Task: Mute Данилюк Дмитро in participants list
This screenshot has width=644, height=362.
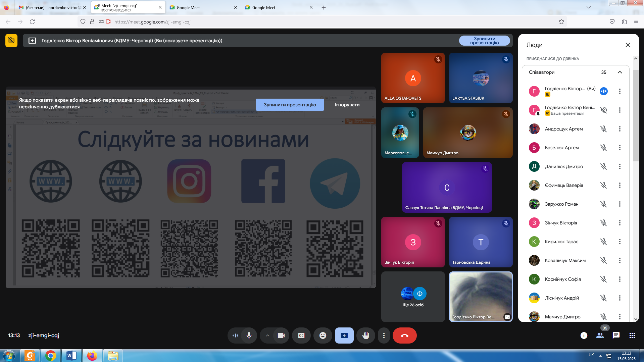Action: [x=603, y=166]
